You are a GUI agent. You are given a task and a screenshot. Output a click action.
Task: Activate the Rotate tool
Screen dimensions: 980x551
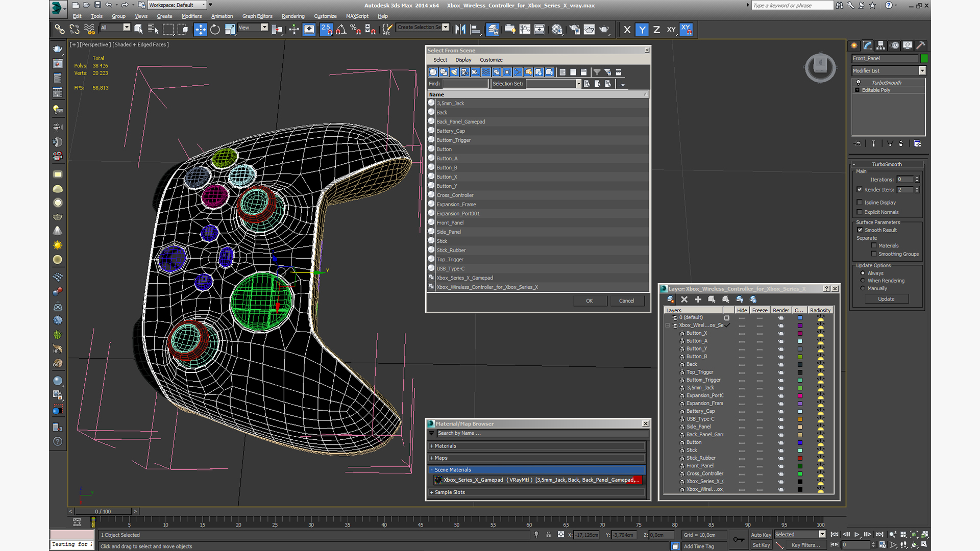(215, 30)
